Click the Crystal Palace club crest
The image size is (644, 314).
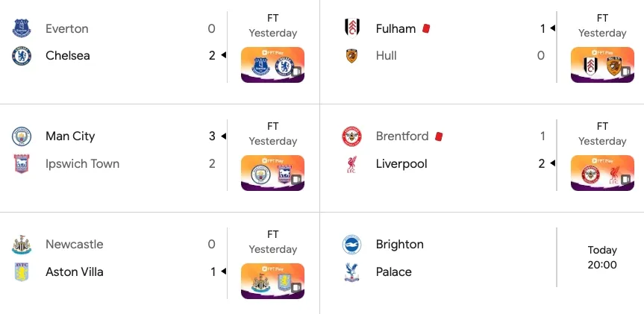click(x=351, y=271)
